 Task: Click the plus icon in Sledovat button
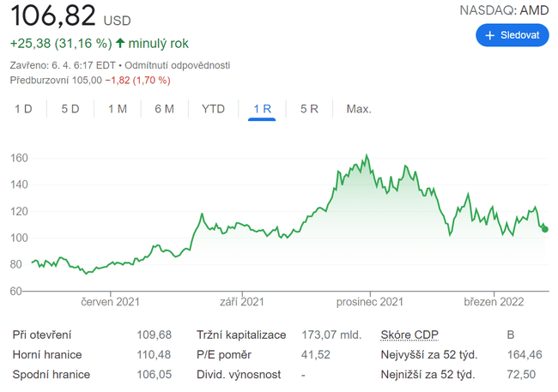point(490,35)
